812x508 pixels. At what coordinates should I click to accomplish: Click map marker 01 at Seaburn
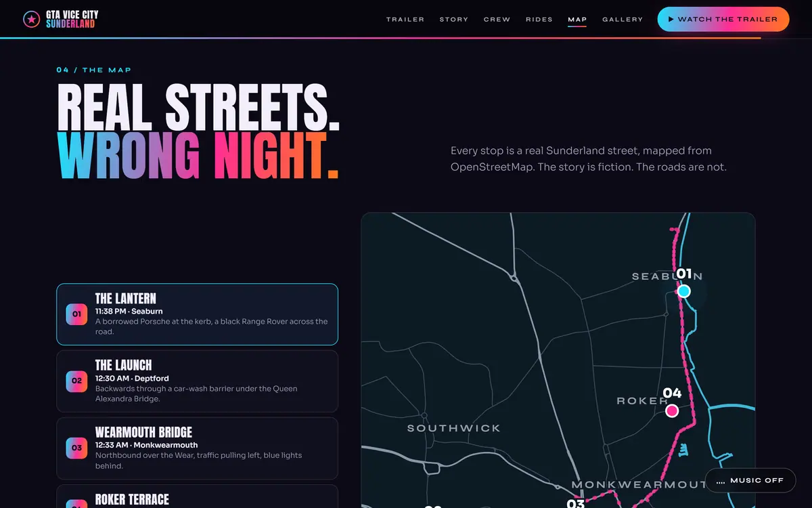click(x=684, y=291)
